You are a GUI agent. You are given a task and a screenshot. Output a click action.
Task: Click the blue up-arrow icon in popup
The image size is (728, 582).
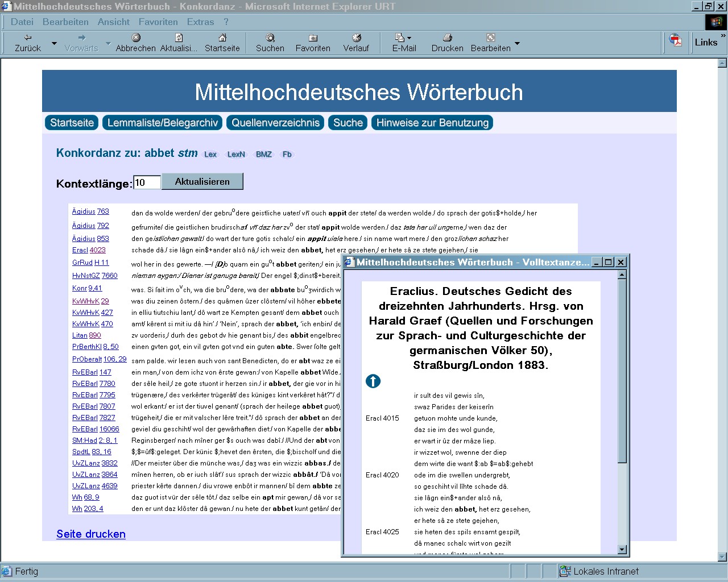(373, 381)
